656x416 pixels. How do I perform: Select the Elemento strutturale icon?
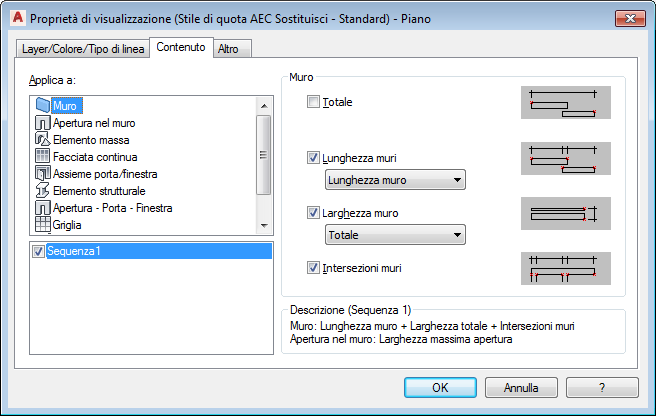pos(43,190)
